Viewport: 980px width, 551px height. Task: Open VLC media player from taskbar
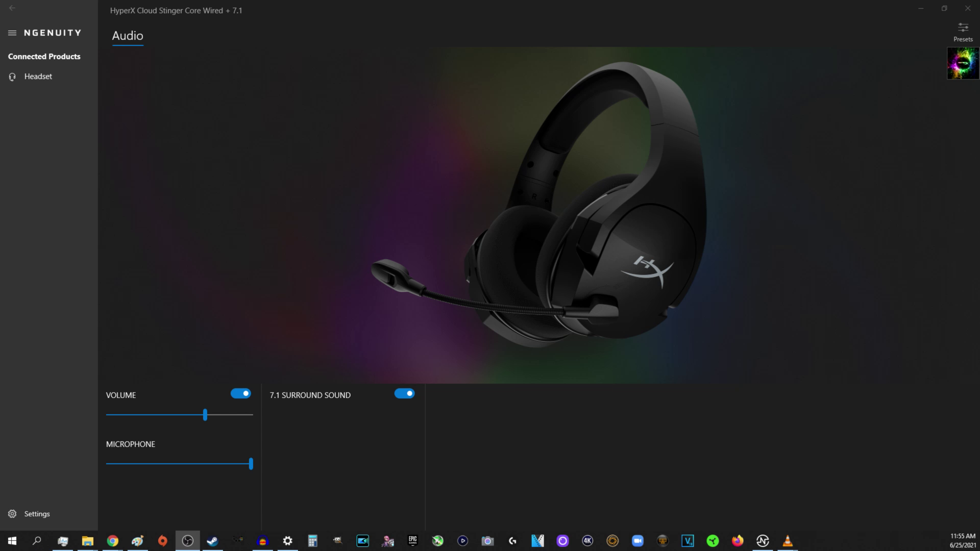point(788,541)
